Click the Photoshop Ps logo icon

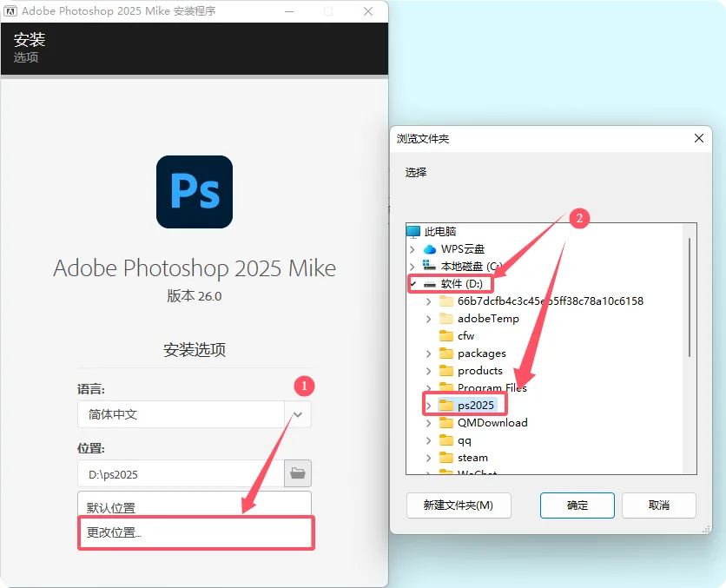[x=195, y=192]
